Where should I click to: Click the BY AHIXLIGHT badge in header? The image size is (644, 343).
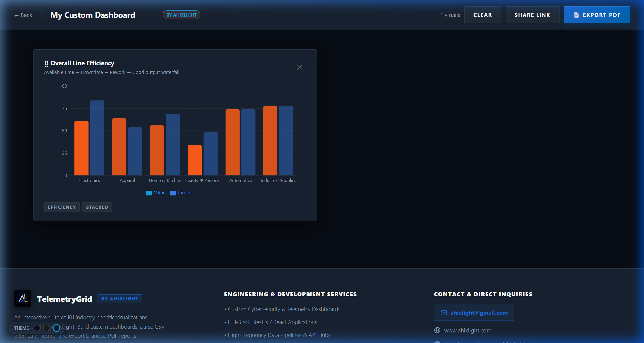[x=181, y=15]
